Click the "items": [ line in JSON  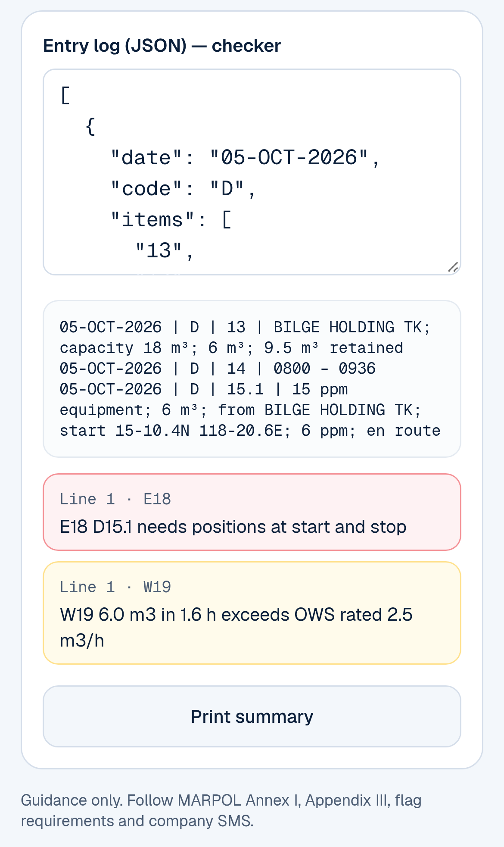point(171,219)
